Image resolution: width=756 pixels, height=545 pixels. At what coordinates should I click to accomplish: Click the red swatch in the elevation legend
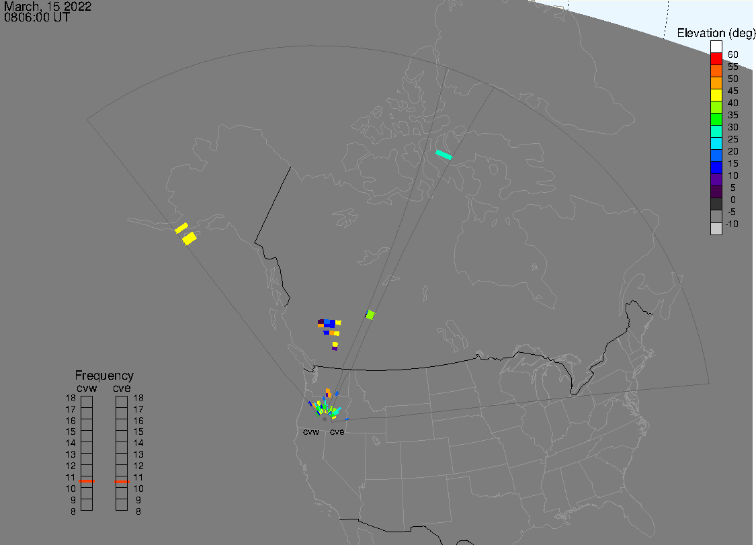[716, 59]
